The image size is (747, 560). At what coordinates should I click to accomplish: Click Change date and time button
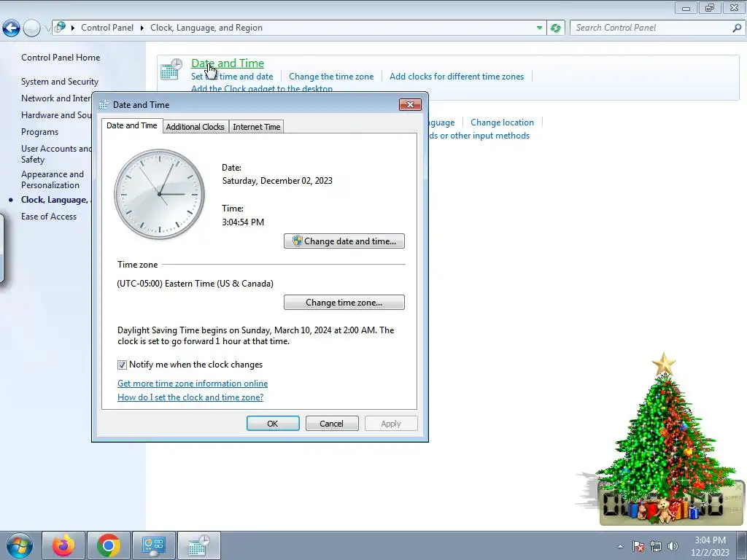tap(344, 241)
